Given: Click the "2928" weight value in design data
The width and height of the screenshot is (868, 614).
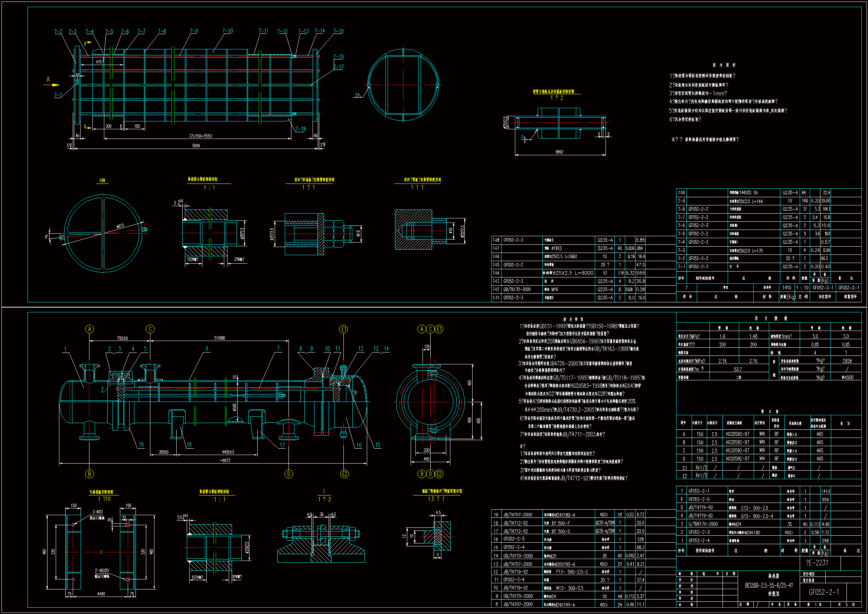Looking at the screenshot, I should (847, 361).
